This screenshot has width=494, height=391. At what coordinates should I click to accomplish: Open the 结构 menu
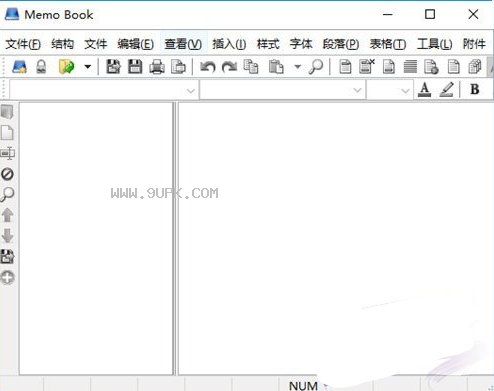pos(62,44)
